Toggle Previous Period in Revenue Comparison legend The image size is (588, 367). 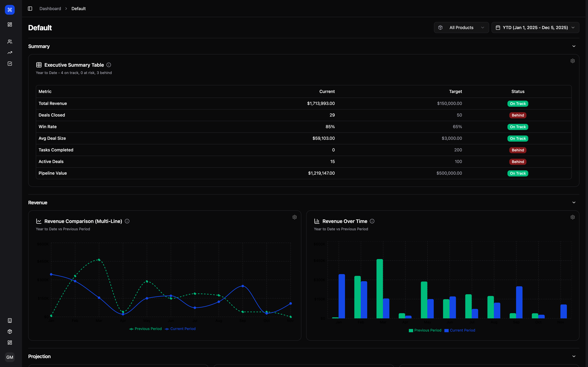coord(145,329)
